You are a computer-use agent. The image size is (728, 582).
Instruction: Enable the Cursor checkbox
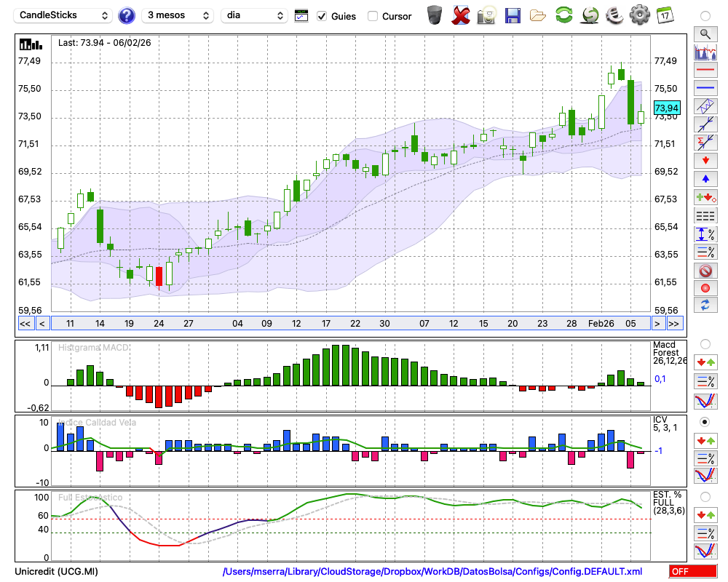(x=373, y=16)
